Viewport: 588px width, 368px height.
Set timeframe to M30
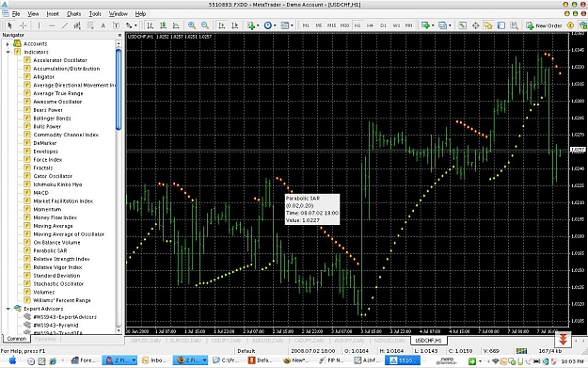pos(344,25)
